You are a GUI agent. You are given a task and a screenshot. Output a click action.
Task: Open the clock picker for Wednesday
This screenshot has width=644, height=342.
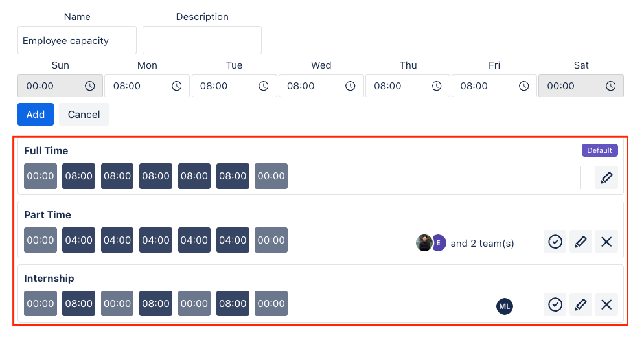pos(351,85)
